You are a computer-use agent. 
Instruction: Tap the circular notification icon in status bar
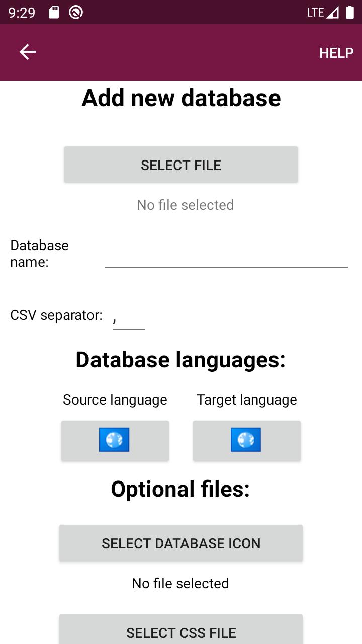(x=76, y=13)
